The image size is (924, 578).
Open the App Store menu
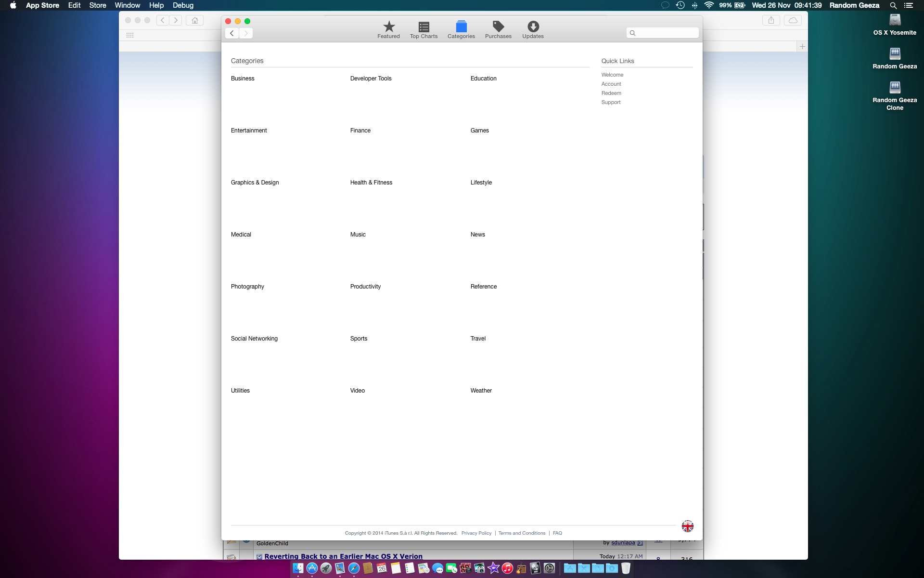42,5
